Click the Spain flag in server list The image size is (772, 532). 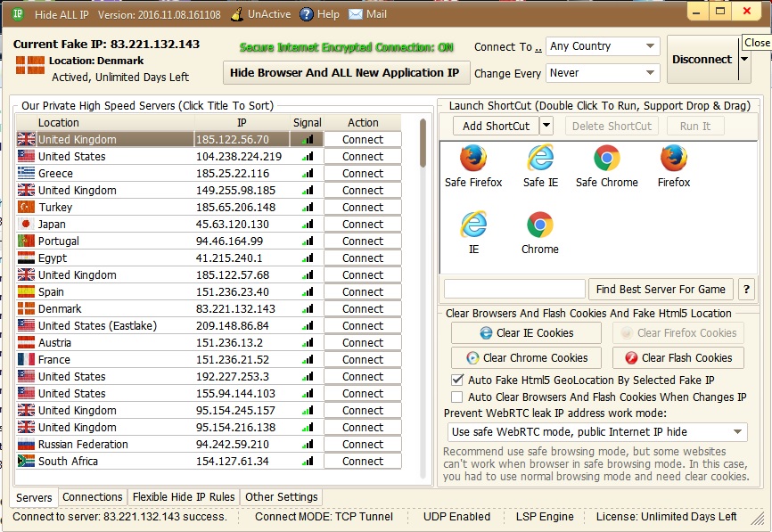[x=26, y=291]
